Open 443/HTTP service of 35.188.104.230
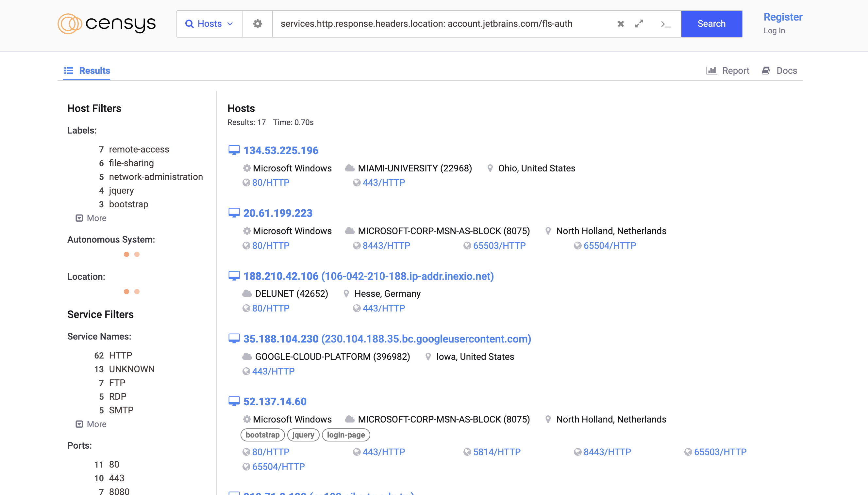The image size is (868, 495). pyautogui.click(x=273, y=371)
